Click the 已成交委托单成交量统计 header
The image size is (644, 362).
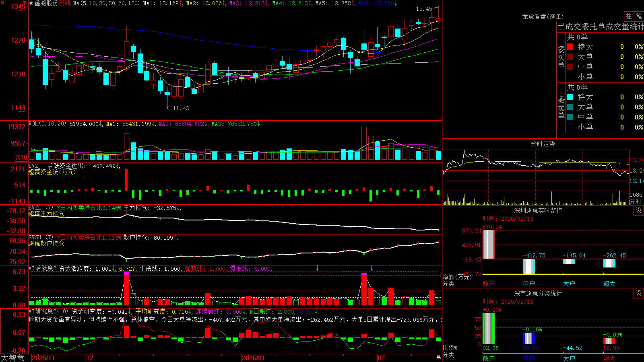click(601, 27)
